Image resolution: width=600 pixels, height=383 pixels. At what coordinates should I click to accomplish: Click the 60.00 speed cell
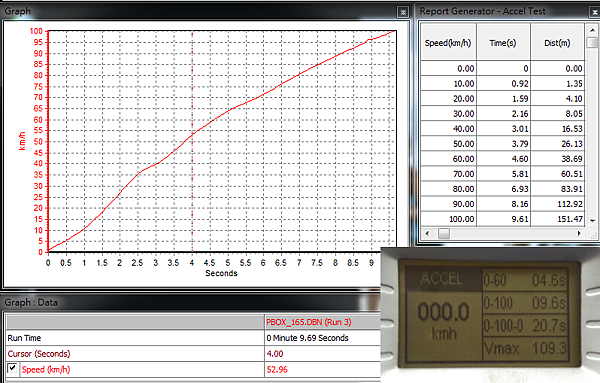point(448,159)
